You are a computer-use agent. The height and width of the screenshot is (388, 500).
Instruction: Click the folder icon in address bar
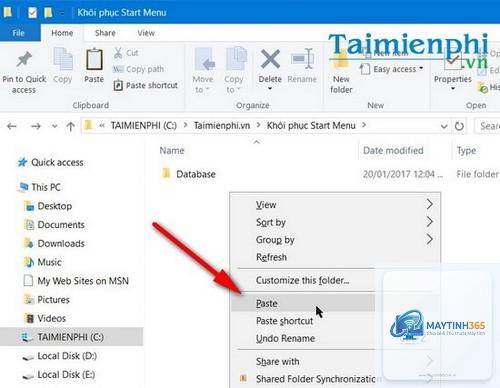tap(88, 125)
